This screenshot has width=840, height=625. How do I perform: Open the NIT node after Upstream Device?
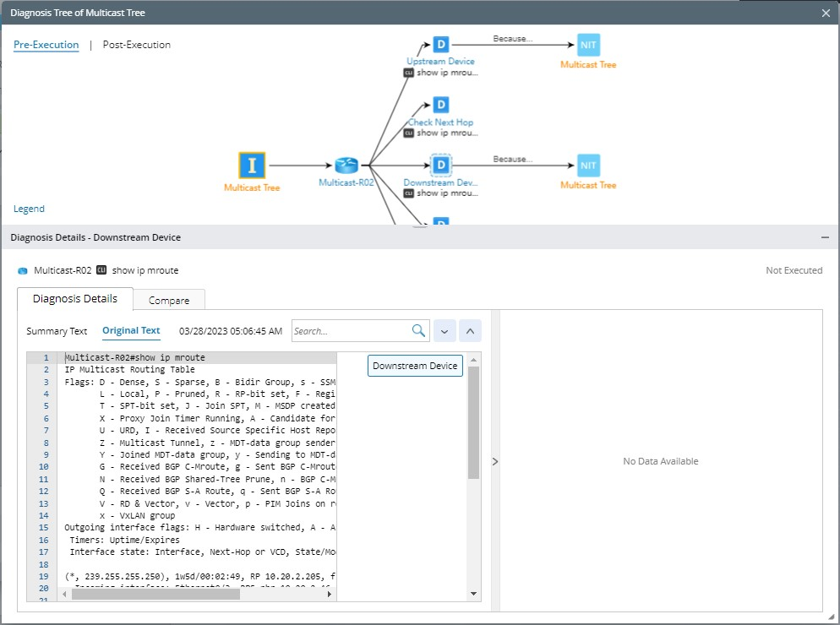588,45
